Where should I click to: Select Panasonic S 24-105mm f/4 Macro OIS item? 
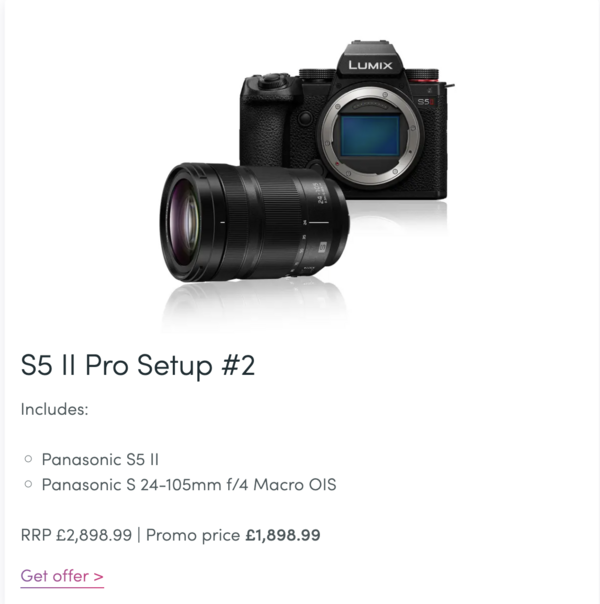coord(188,485)
